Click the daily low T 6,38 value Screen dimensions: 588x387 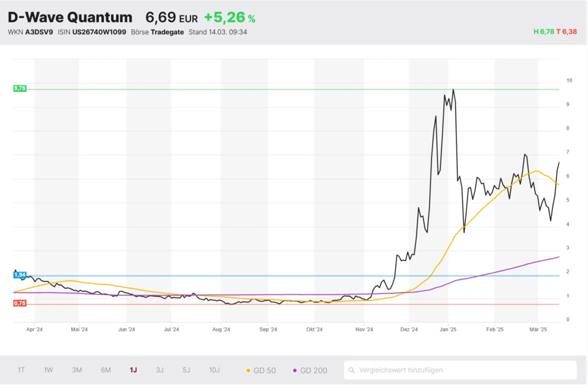coord(567,32)
